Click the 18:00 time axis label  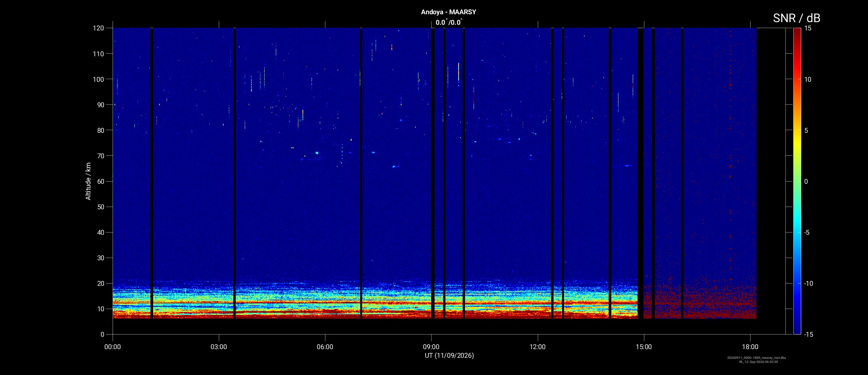[x=750, y=347]
